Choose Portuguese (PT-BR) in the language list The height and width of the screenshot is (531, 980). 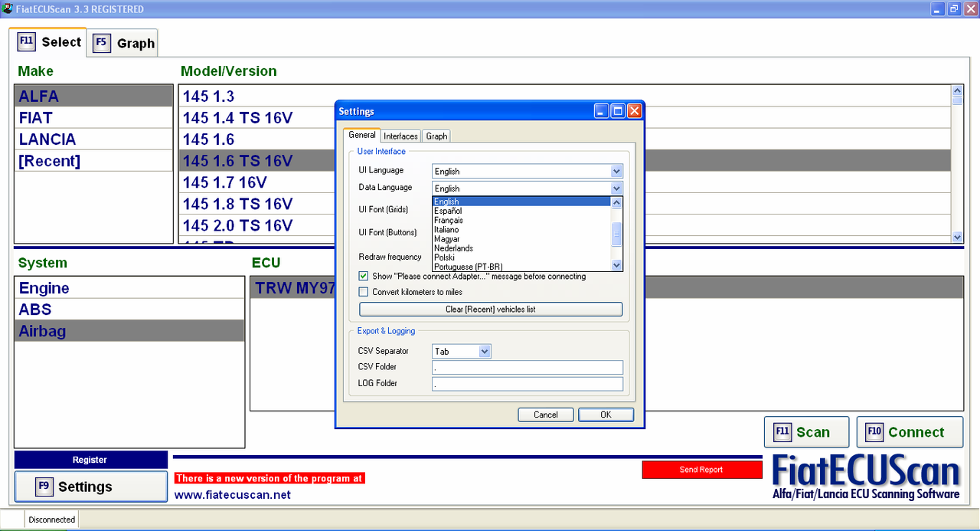(x=521, y=267)
